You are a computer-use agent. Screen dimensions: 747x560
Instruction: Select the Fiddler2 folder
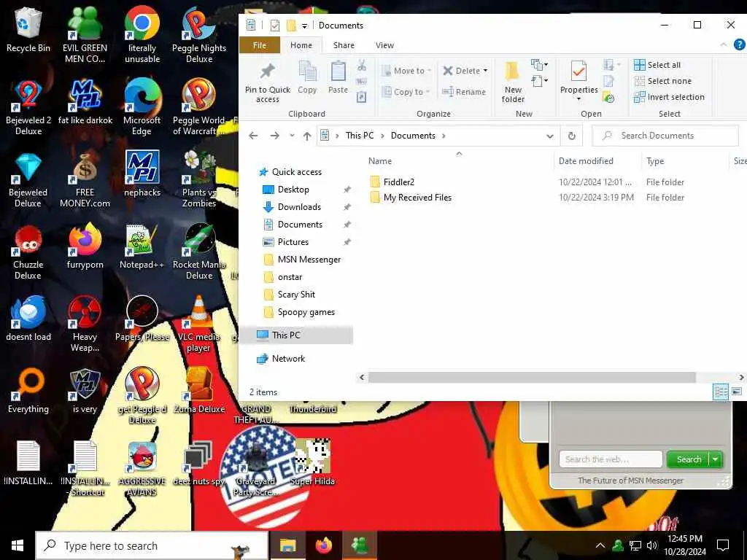click(399, 182)
